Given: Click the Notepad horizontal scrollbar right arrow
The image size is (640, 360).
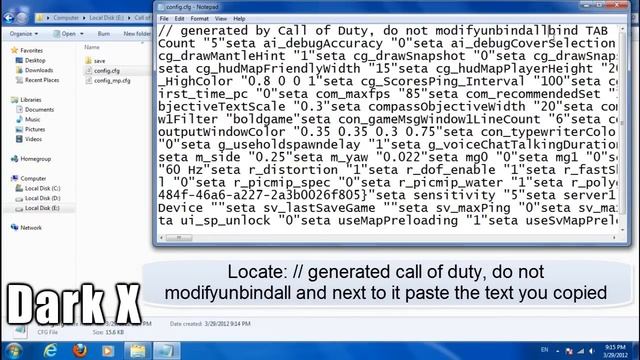Looking at the screenshot, I should [x=614, y=237].
